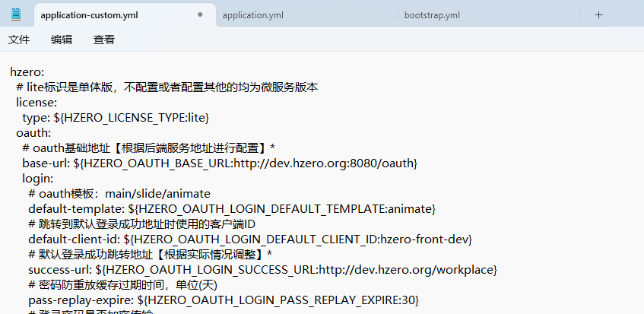The image size is (644, 314).
Task: Place cursor on the top-level 'hzero:' line
Action: (27, 71)
